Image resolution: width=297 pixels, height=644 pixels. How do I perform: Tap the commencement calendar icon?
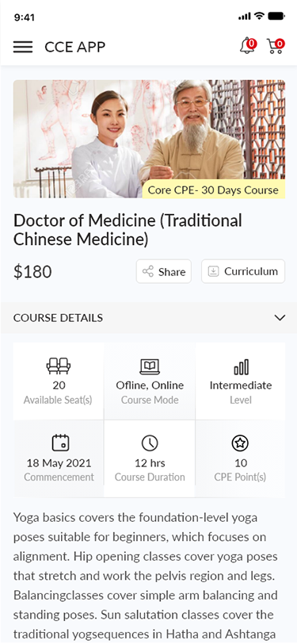coord(61,443)
